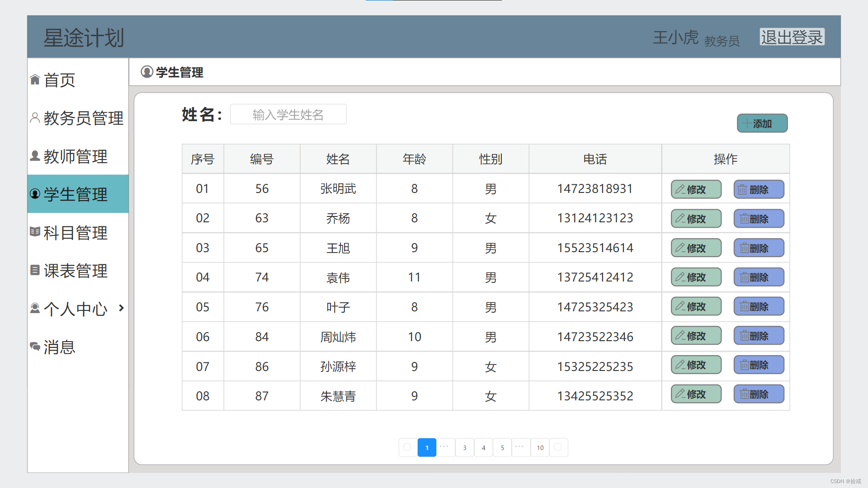Screen dimensions: 868x488
Task: Click the first pagination ellipsis to jump pages
Action: click(x=445, y=447)
